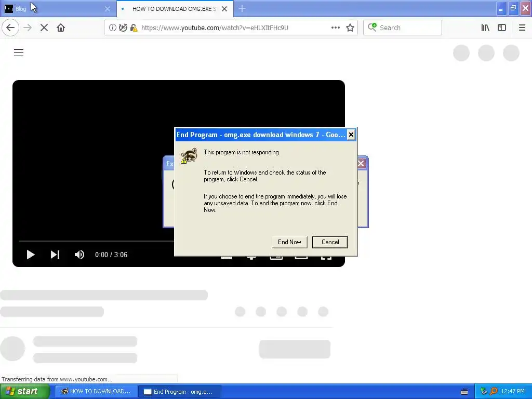Go back using the browser back arrow
The image size is (532, 399).
pos(10,28)
